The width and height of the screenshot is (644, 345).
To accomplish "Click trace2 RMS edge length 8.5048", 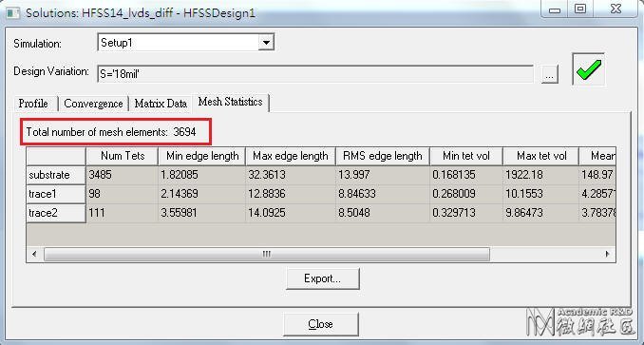I will point(383,213).
